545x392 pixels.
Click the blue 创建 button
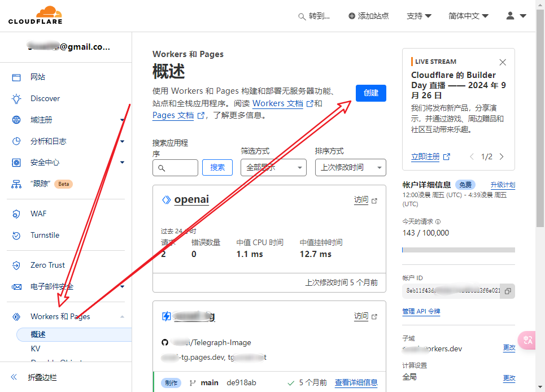370,93
